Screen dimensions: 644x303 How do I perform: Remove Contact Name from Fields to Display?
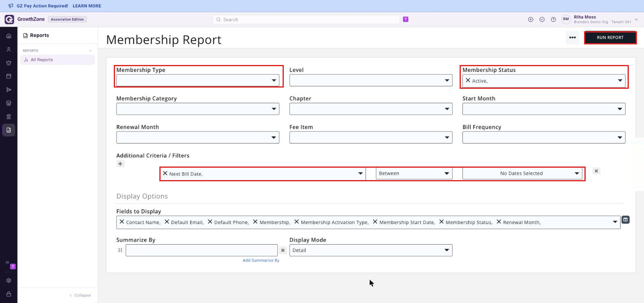pyautogui.click(x=122, y=222)
